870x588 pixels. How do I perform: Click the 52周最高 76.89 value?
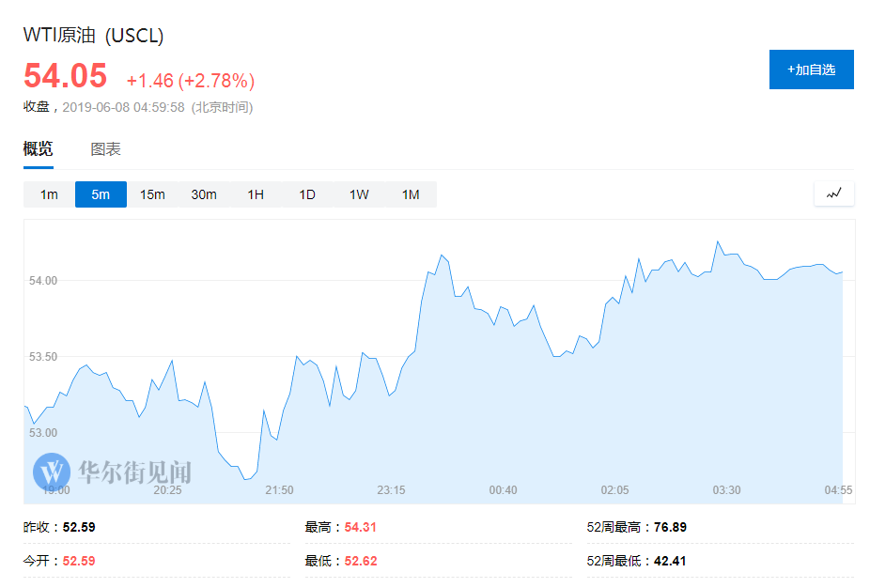point(670,527)
